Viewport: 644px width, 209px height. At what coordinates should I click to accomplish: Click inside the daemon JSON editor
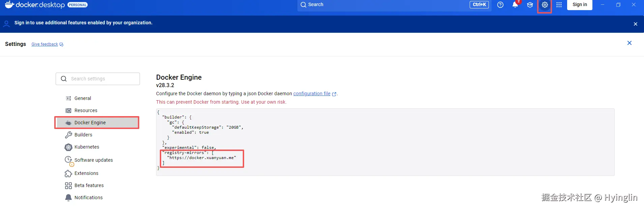pos(385,142)
